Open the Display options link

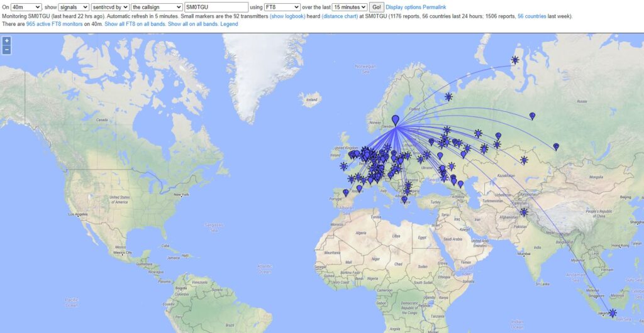pyautogui.click(x=403, y=7)
